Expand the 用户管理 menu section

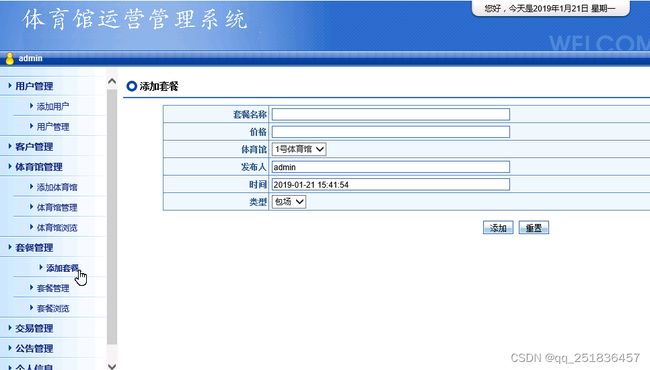pos(34,86)
